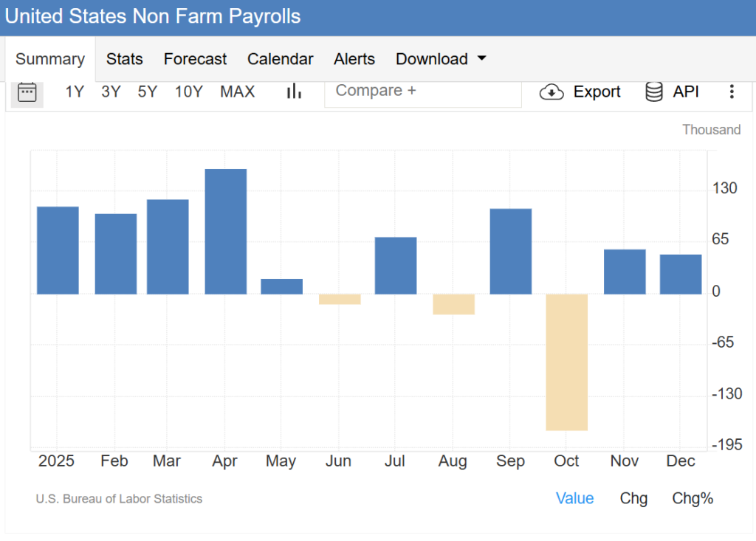Select the 10Y time range
Screen dimensions: 756x541
[x=188, y=92]
